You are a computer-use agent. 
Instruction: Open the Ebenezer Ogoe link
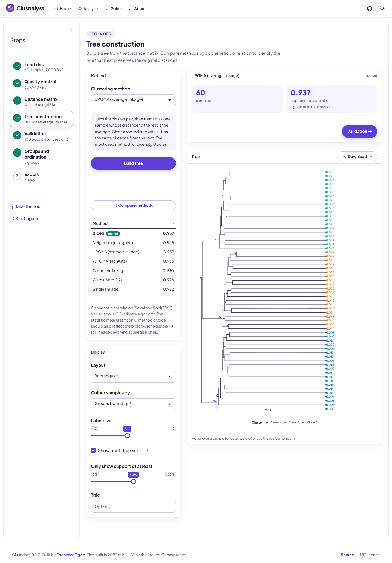tap(71, 555)
